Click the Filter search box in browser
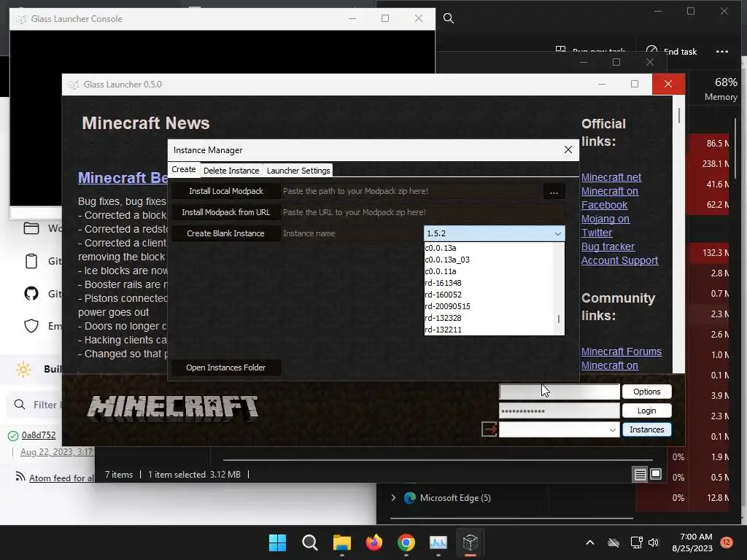This screenshot has height=560, width=747. point(35,405)
